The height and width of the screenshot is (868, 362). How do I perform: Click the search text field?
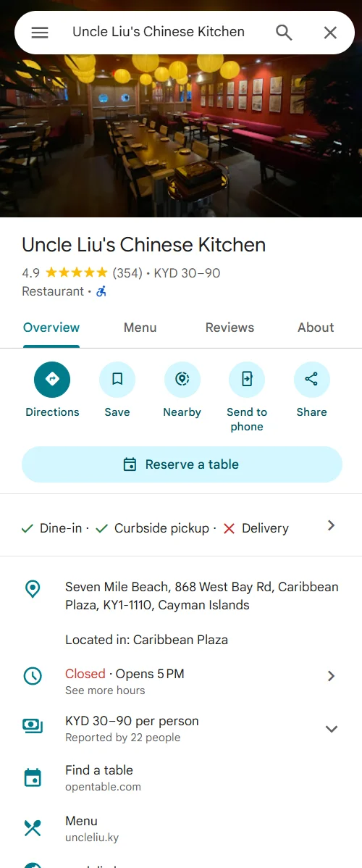tap(161, 32)
